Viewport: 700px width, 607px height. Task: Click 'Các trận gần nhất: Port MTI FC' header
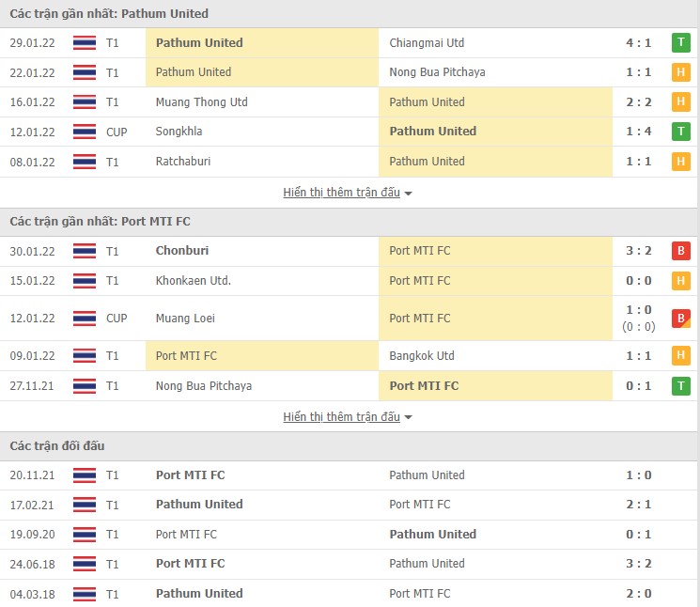point(100,221)
